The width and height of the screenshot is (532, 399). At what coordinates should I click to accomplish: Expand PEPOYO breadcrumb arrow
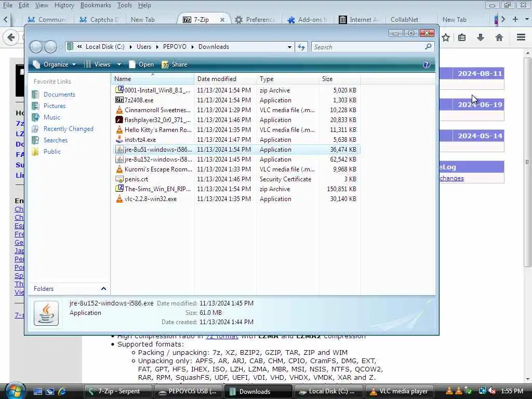coord(192,47)
